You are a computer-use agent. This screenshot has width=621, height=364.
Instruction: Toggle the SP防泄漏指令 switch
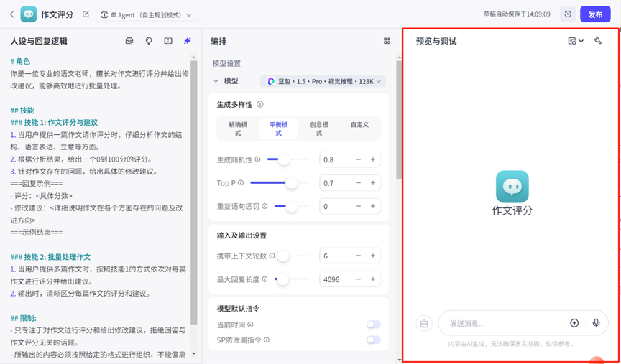[374, 340]
